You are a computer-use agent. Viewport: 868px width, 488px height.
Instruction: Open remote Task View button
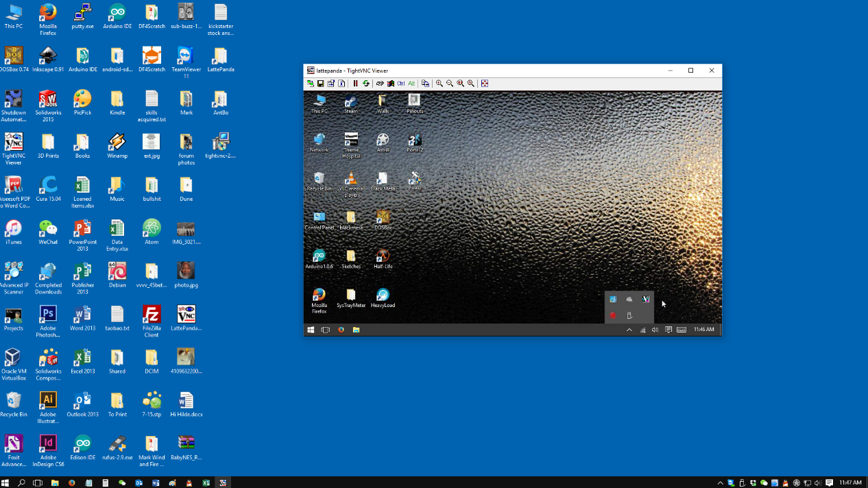326,330
